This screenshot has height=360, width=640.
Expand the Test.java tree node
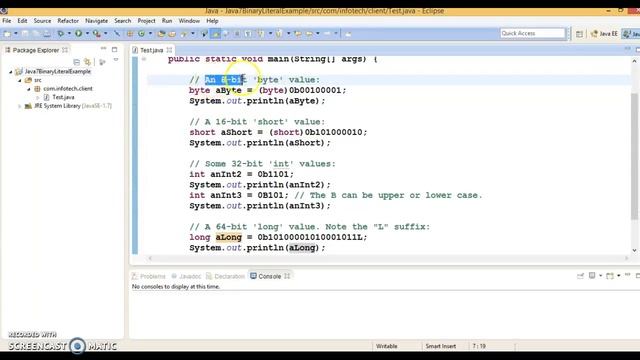(x=38, y=97)
